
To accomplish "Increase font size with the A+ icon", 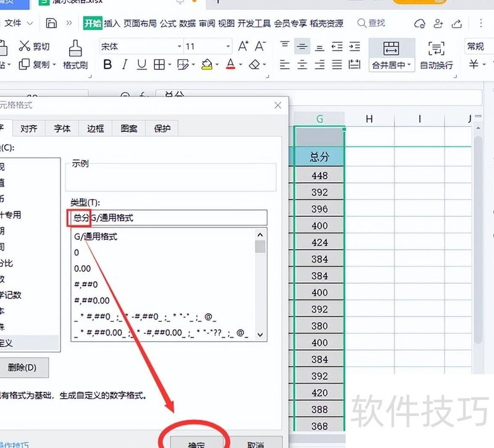I will click(x=243, y=46).
